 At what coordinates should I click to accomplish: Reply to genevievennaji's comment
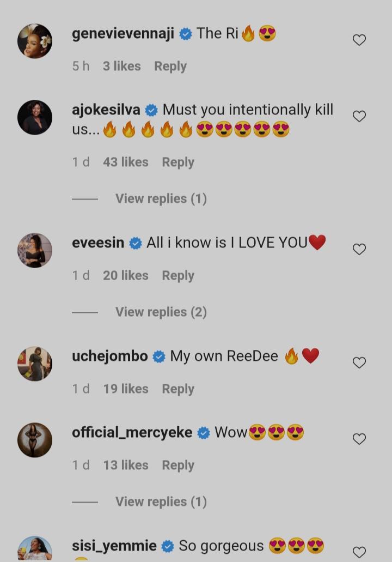[170, 67]
